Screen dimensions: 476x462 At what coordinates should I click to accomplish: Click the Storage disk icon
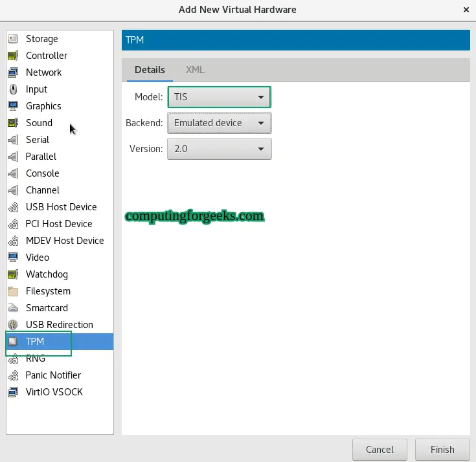pos(13,39)
